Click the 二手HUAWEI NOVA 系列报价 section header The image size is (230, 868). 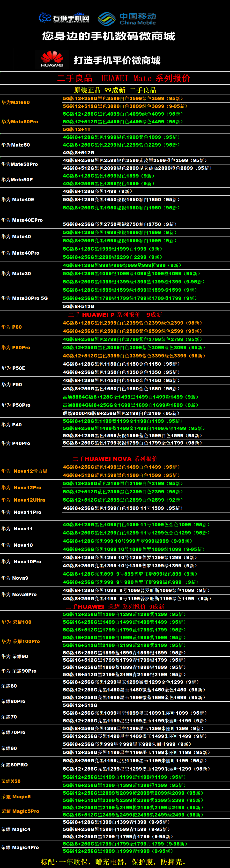pos(115,459)
